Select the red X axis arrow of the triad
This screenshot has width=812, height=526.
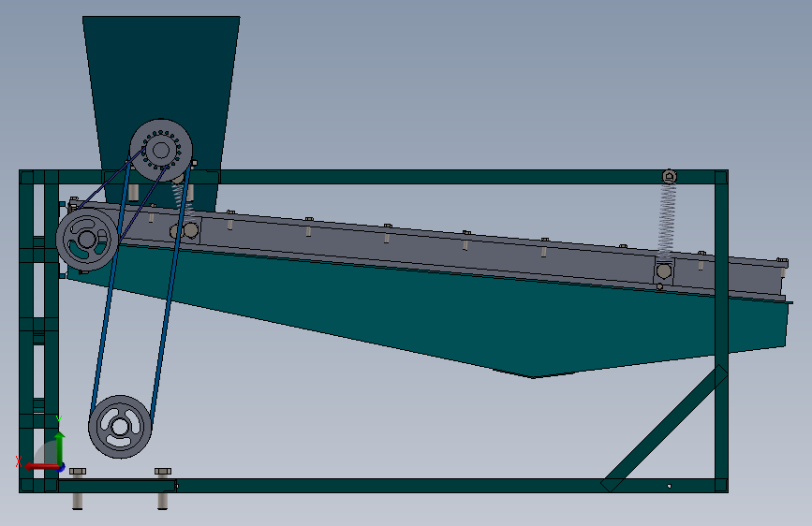pyautogui.click(x=41, y=467)
